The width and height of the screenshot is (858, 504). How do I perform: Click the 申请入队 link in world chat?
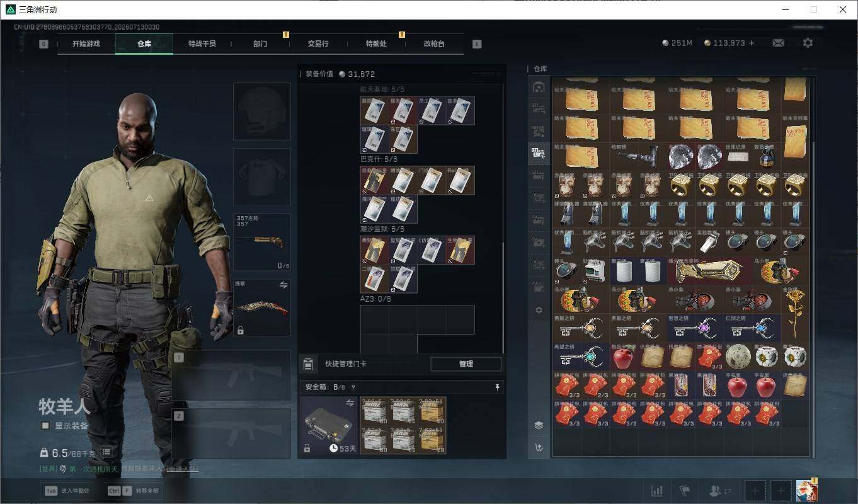point(182,469)
